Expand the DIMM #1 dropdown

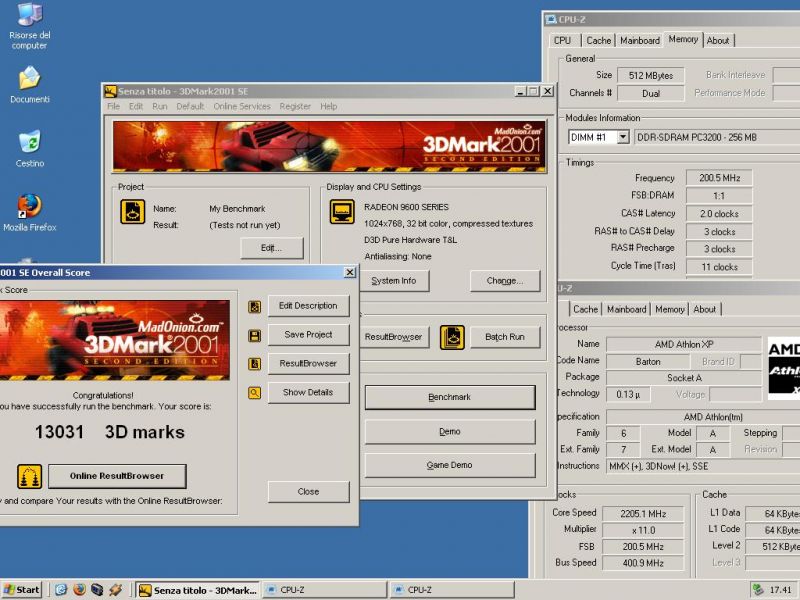[x=622, y=137]
